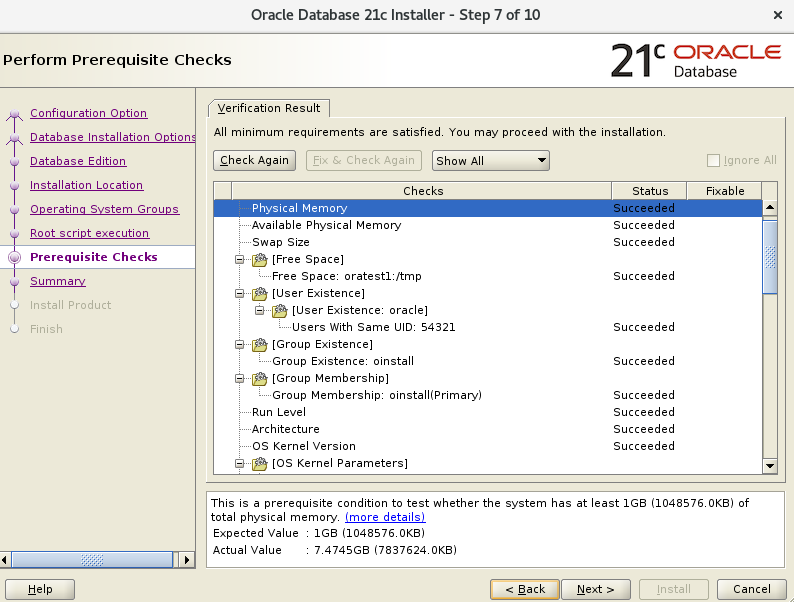Click the greyed-out Install button
The height and width of the screenshot is (602, 794).
(x=673, y=589)
